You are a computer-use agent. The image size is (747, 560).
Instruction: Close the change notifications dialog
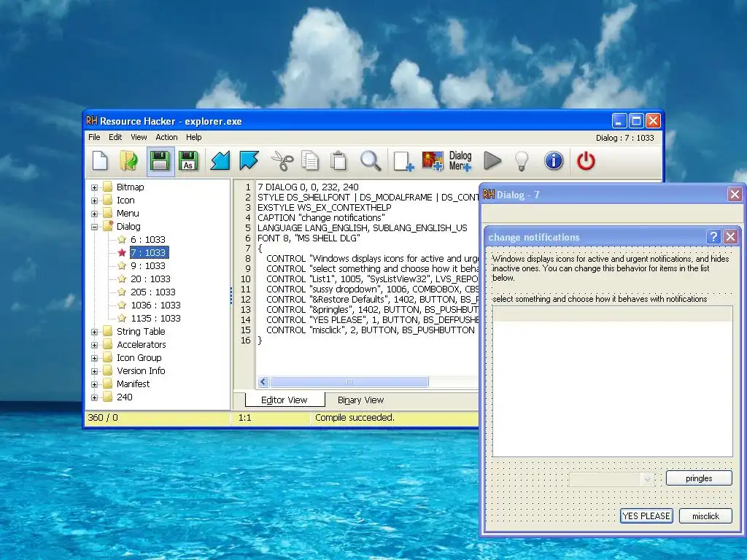click(x=730, y=237)
